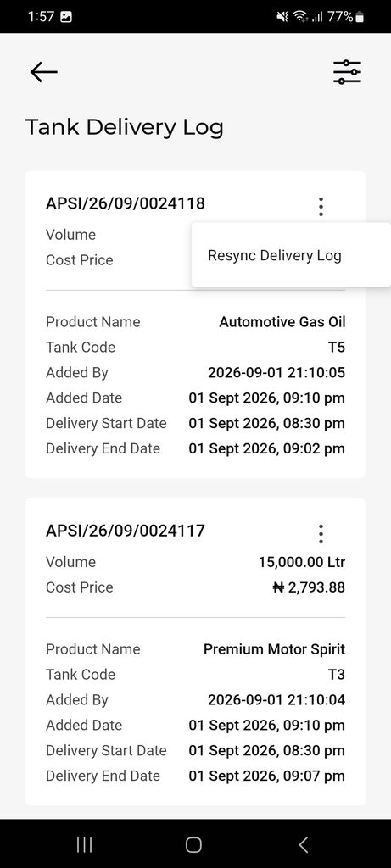Tap the 15,000.00 Ltr volume value

click(x=302, y=563)
